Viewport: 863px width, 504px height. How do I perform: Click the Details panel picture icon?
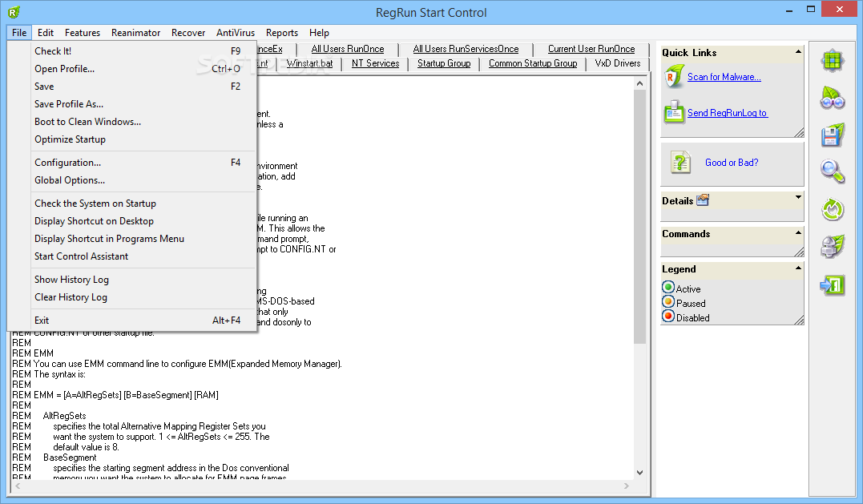coord(703,200)
